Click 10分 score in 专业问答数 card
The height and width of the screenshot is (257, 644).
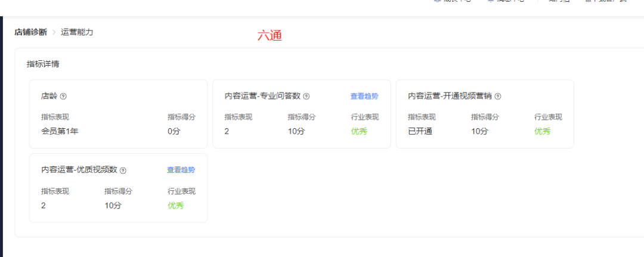point(296,132)
